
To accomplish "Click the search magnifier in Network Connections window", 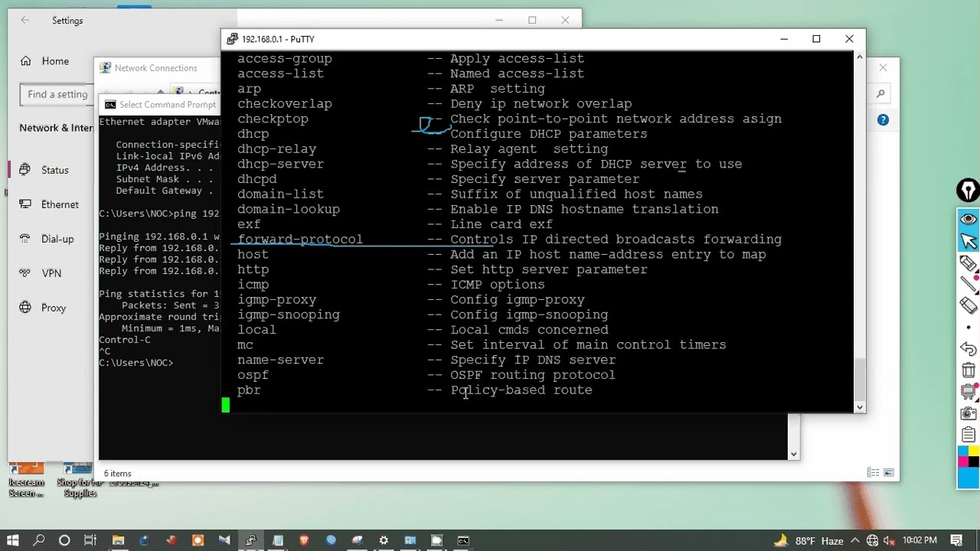I will pos(880,94).
